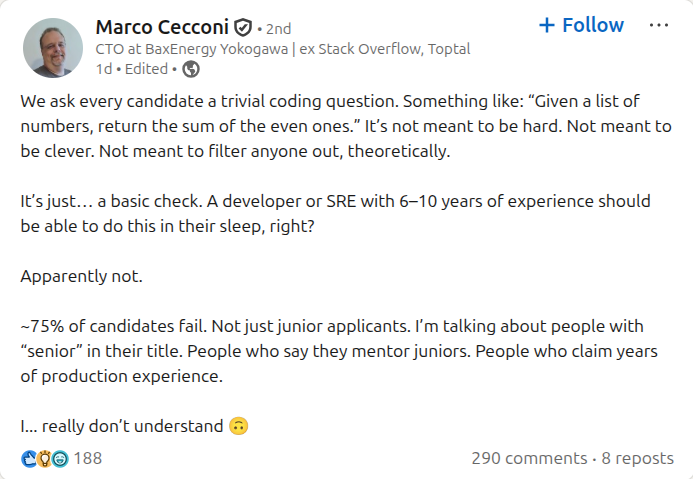
Task: Click the verified shield badge icon
Action: click(243, 27)
